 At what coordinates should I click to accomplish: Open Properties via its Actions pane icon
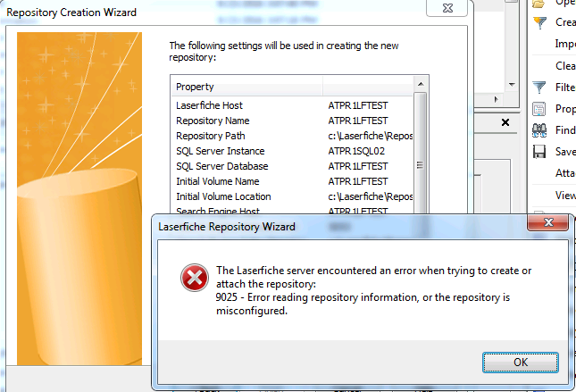tap(538, 109)
